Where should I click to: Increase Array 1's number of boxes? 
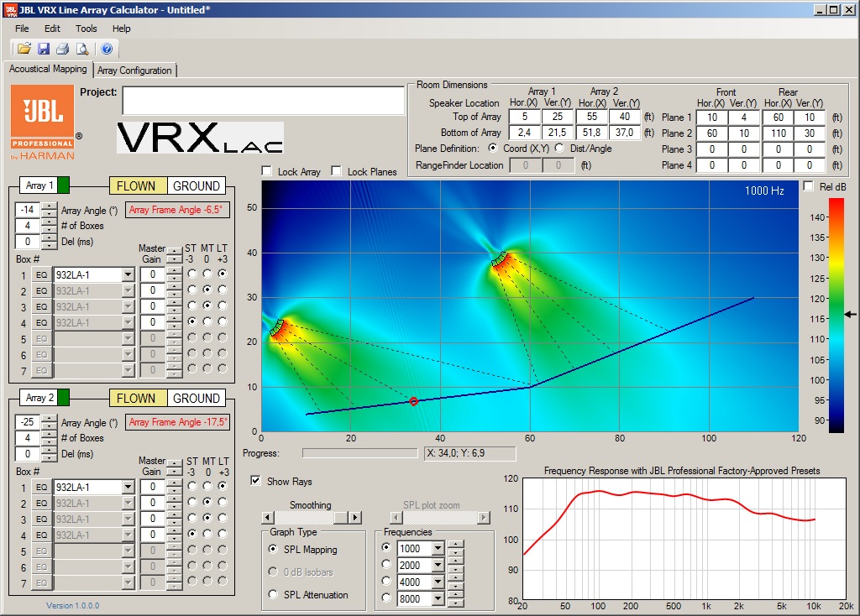[50, 222]
